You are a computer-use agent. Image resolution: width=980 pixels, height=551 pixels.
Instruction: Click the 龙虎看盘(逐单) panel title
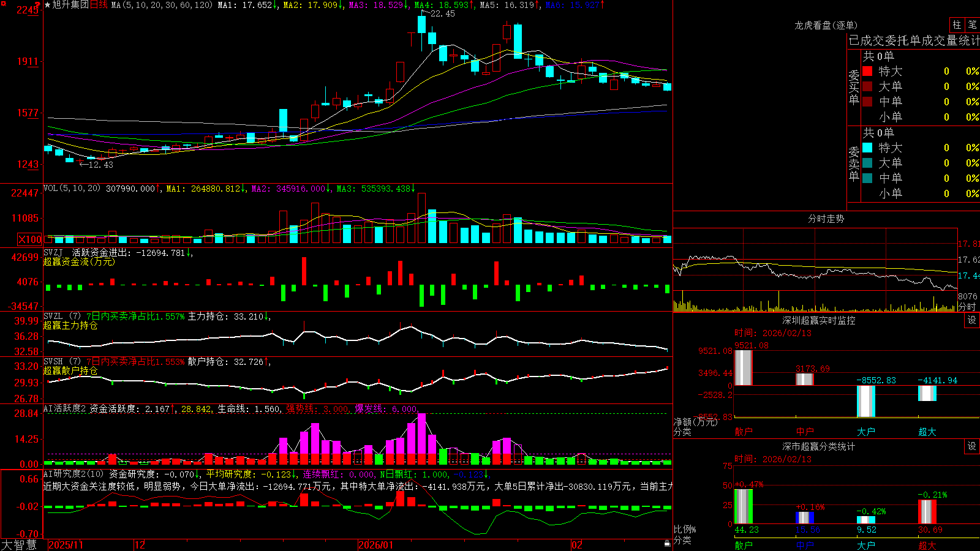click(826, 25)
